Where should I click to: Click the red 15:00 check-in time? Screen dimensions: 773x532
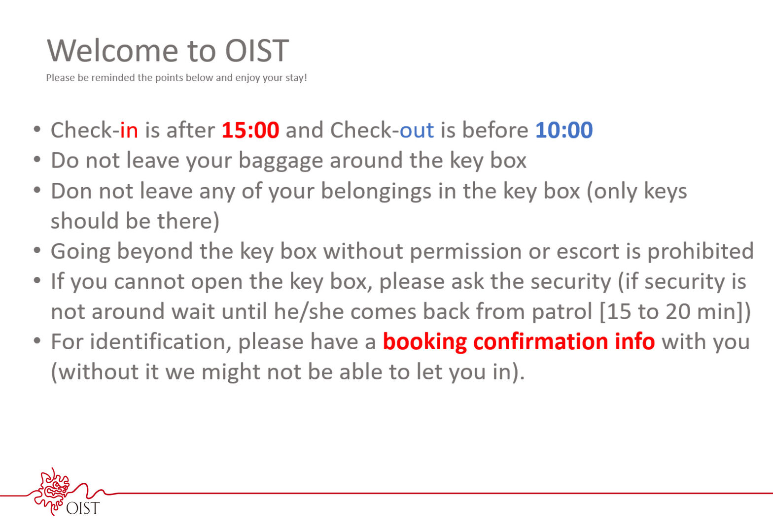coord(250,130)
